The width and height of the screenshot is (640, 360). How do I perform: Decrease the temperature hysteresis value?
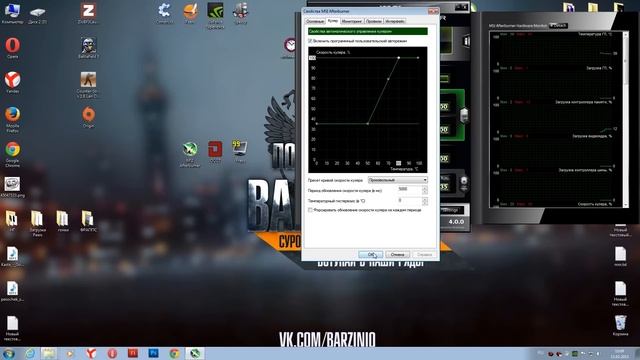(424, 203)
